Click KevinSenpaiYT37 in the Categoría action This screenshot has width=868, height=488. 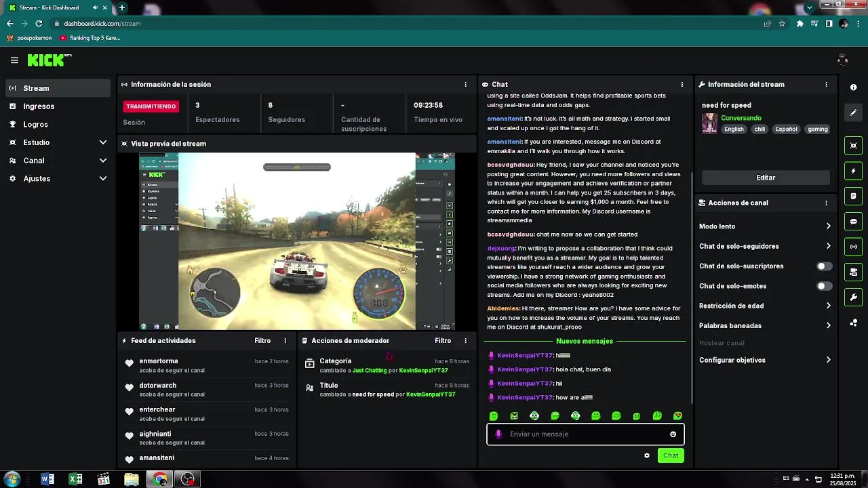tap(423, 371)
